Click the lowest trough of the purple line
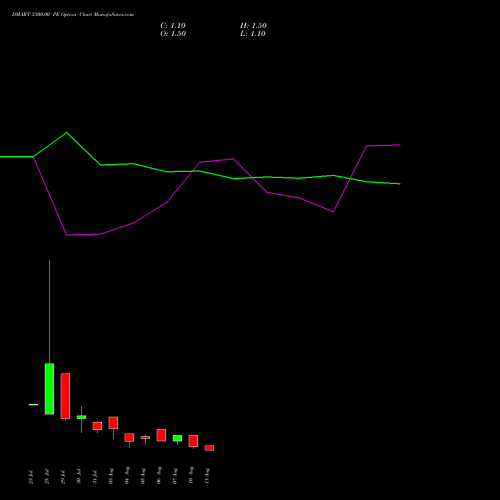This screenshot has height=500, width=500. tap(67, 235)
